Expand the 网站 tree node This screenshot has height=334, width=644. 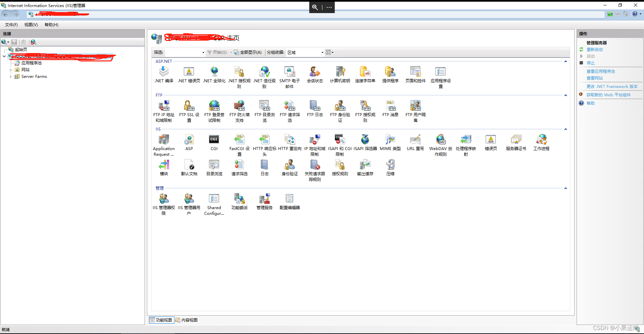10,70
